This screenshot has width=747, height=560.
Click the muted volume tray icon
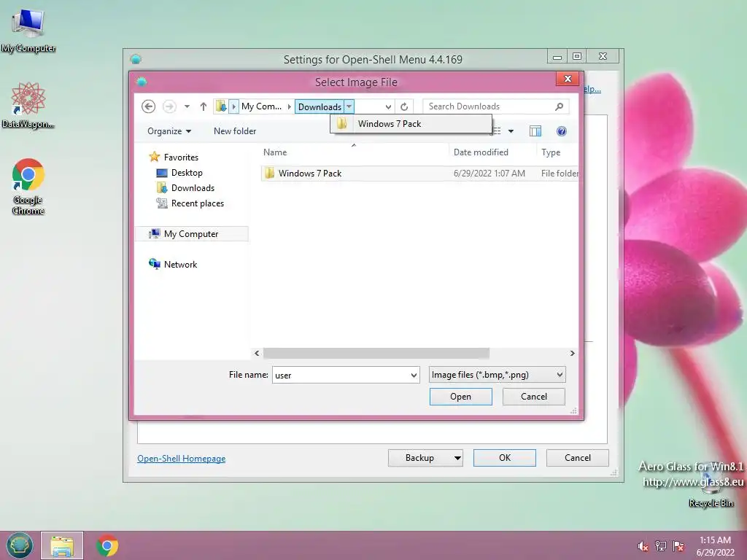coord(643,546)
